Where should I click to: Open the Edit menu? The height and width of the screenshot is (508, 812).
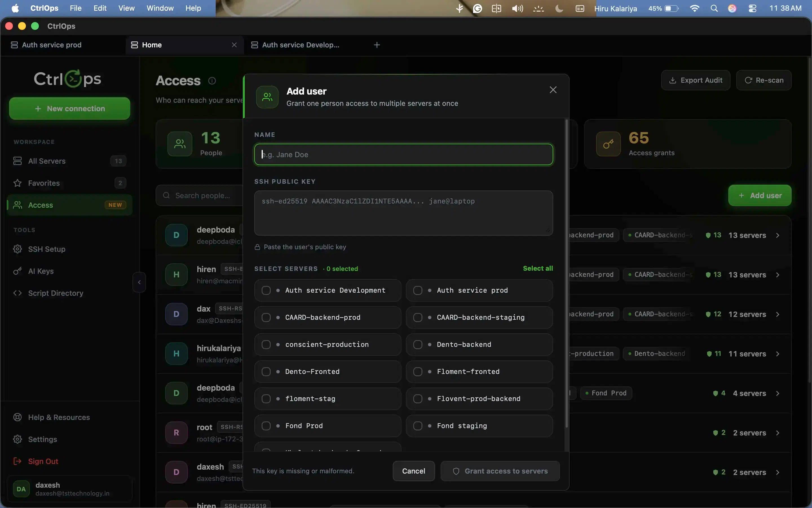click(x=100, y=8)
